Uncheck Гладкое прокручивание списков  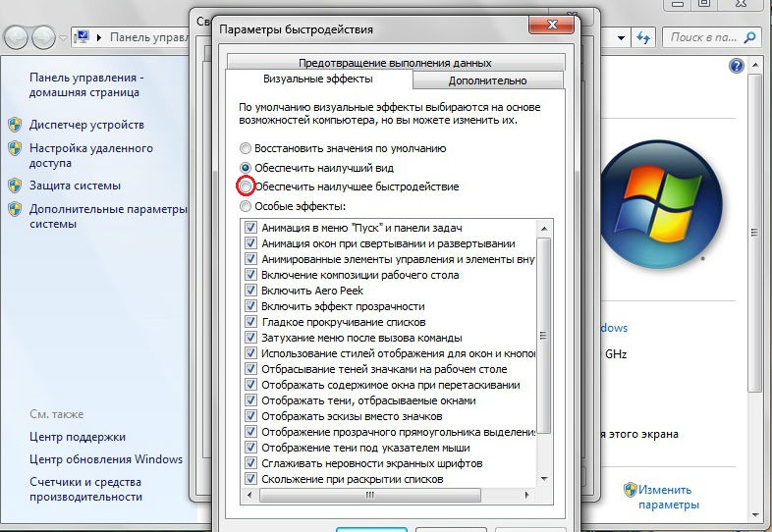(250, 322)
